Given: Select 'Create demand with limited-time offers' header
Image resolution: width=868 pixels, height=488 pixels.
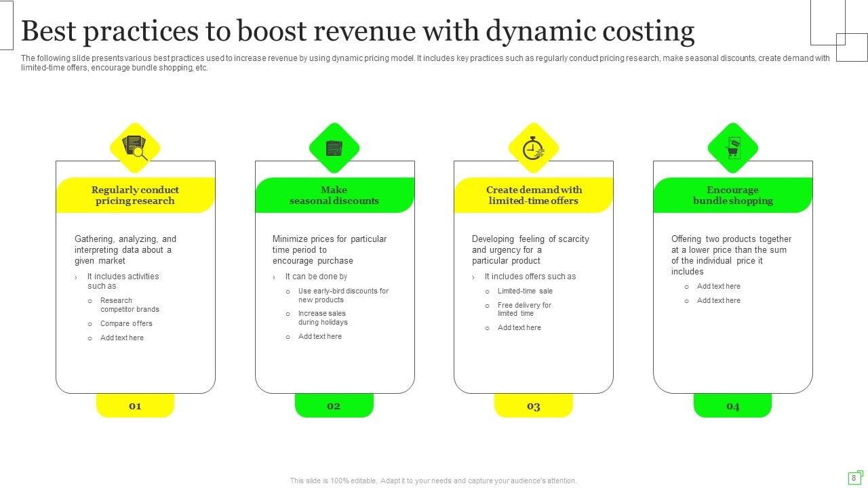Looking at the screenshot, I should pos(533,195).
